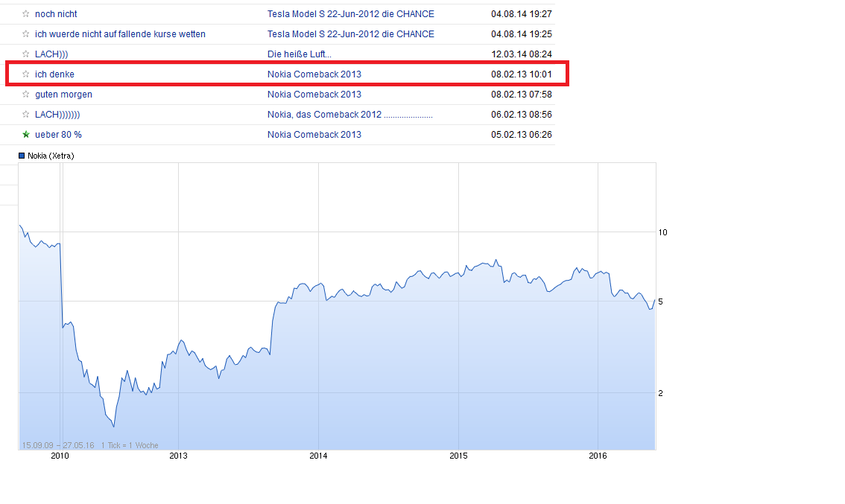Open 'Nokia, das Comeback 2012' thread
Viewport: 845px width, 504px height.
(349, 114)
